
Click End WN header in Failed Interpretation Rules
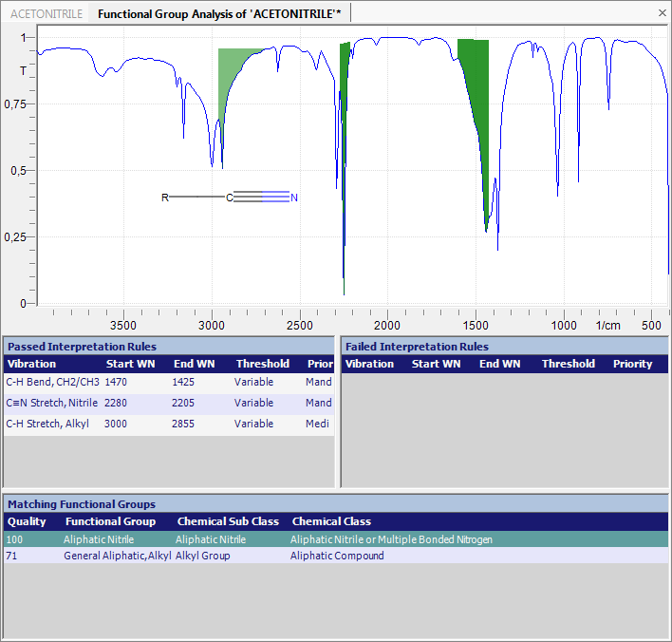(499, 364)
